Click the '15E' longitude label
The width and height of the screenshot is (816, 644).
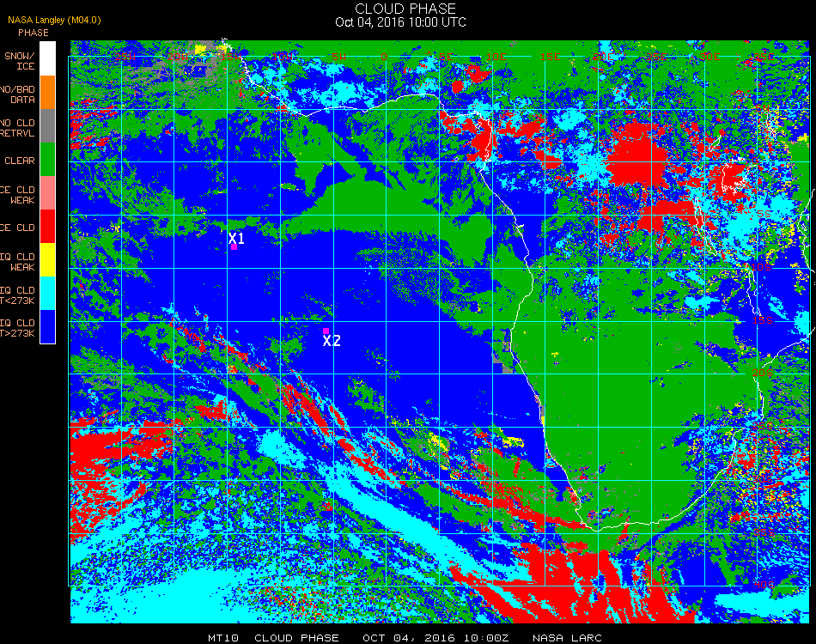(550, 56)
